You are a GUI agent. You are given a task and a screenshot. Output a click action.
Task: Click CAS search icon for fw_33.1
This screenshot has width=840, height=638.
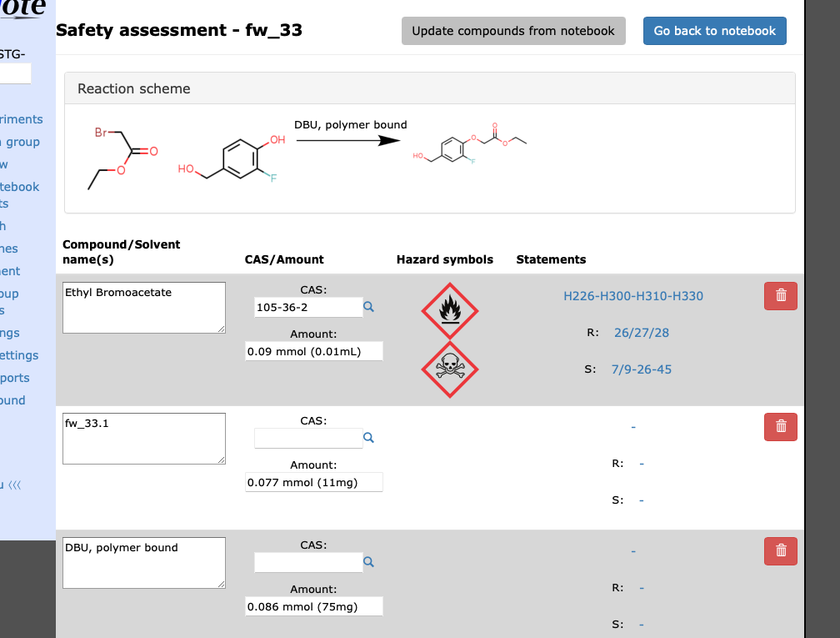369,438
